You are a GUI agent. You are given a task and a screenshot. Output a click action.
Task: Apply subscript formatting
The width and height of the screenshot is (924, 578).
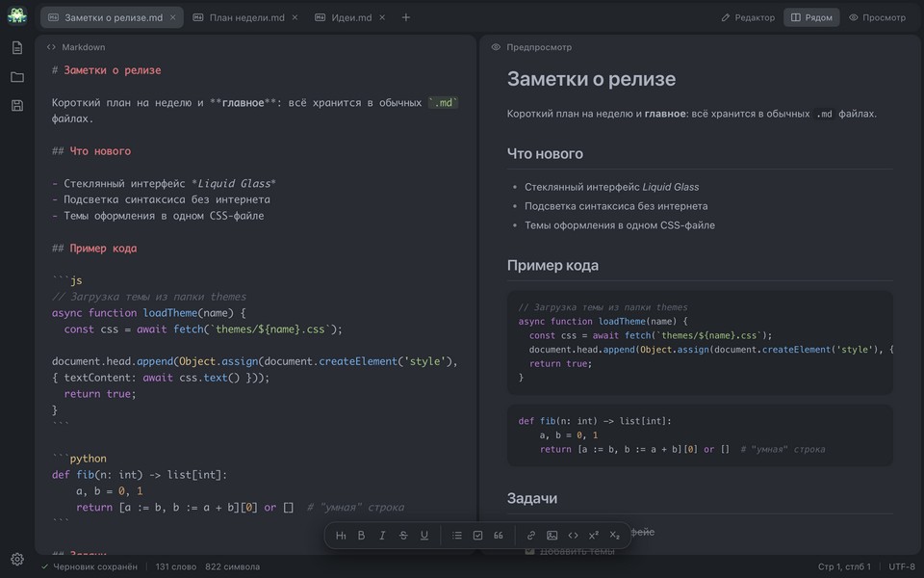tap(615, 536)
